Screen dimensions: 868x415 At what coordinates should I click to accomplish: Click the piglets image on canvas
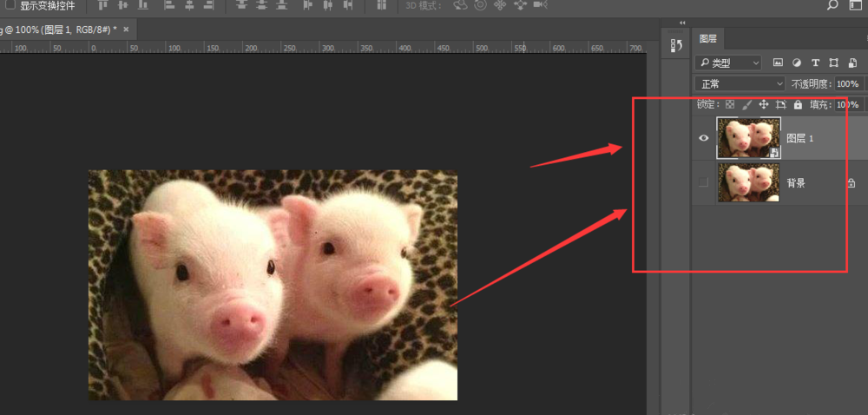click(x=273, y=285)
